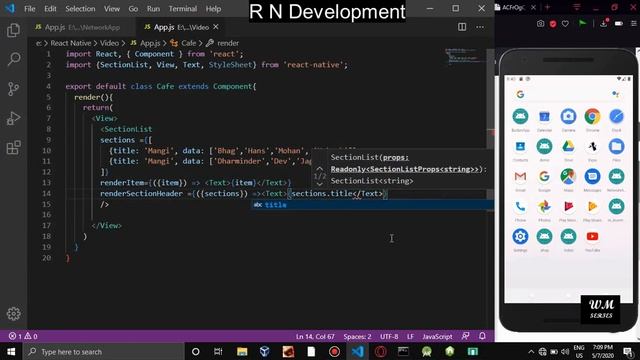Open the File menu

click(29, 9)
